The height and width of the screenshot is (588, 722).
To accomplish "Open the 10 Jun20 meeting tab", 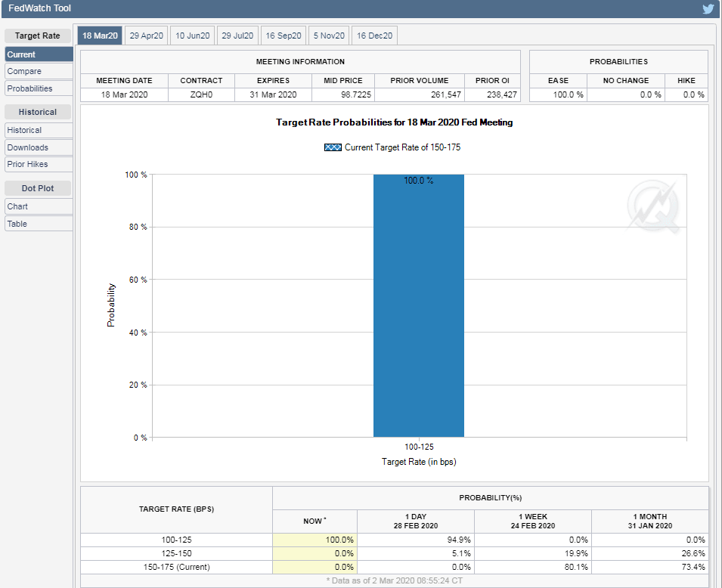I will coord(192,36).
